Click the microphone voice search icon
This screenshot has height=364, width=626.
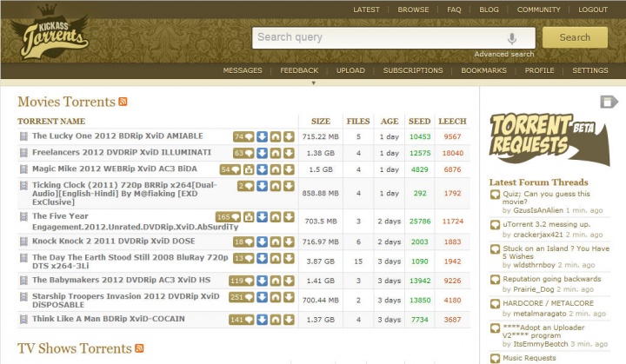[x=512, y=38]
